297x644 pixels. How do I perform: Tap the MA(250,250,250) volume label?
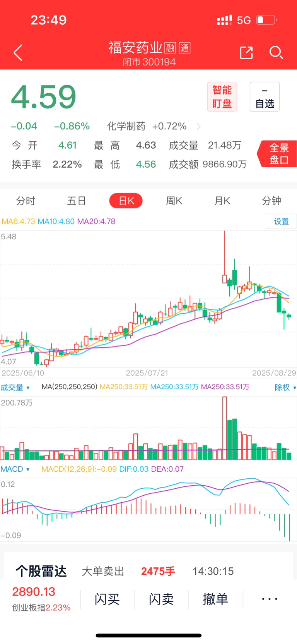pos(69,387)
